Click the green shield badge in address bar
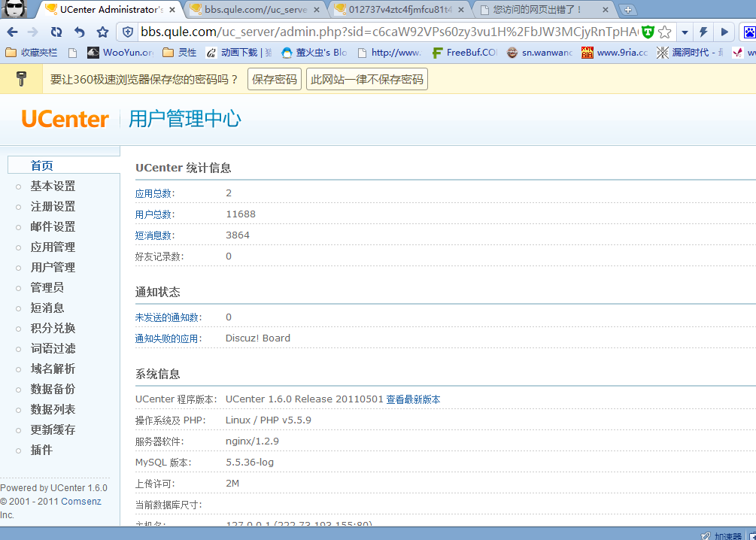The height and width of the screenshot is (540, 756). coord(648,32)
